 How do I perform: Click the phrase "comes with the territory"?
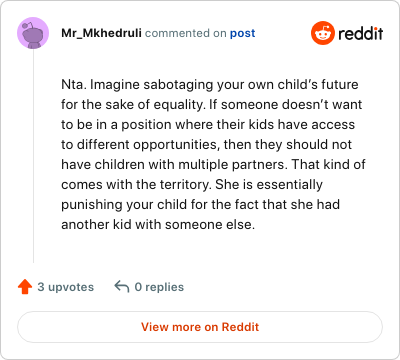click(x=136, y=184)
